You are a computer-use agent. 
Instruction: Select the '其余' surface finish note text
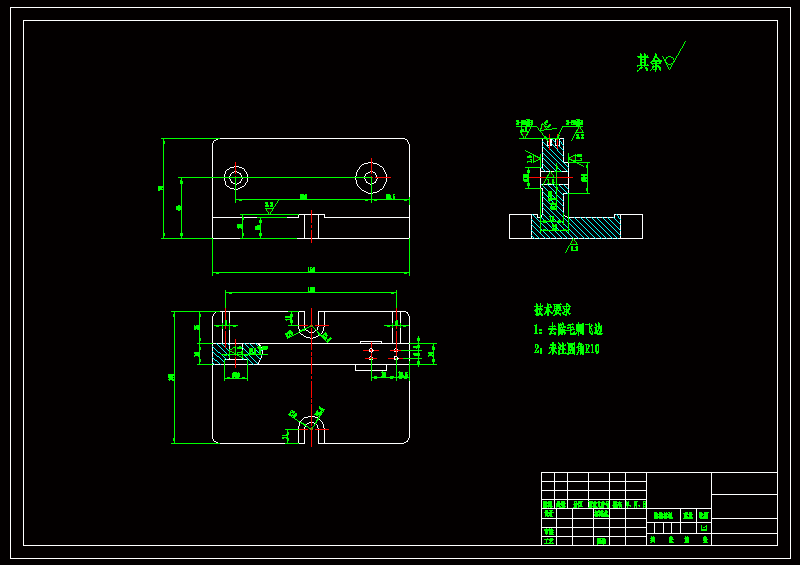tap(649, 63)
